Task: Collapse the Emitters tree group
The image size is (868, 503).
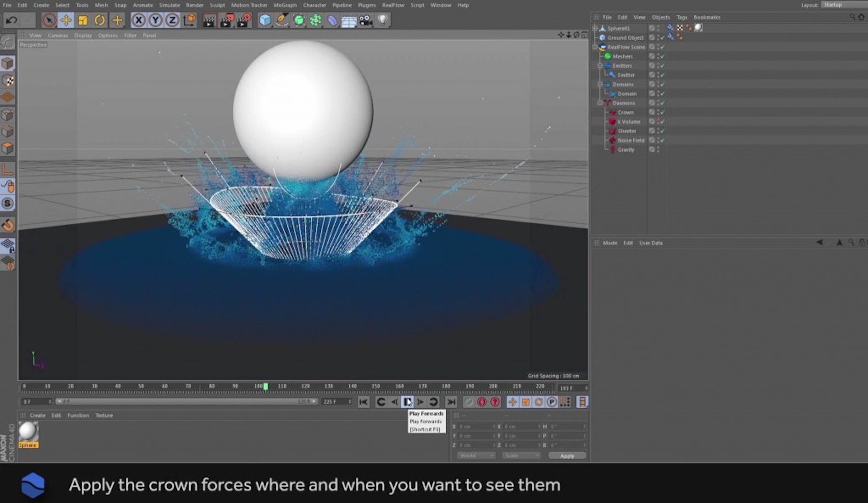Action: [x=600, y=66]
